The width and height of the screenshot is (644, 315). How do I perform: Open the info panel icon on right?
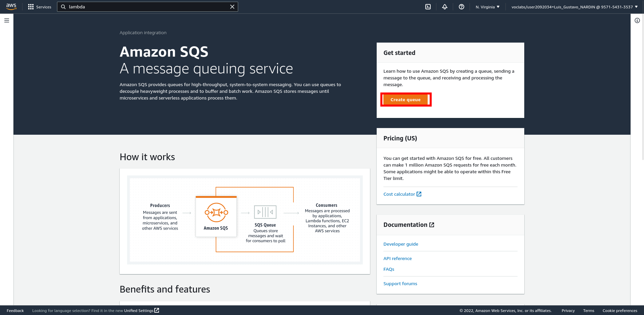click(637, 20)
